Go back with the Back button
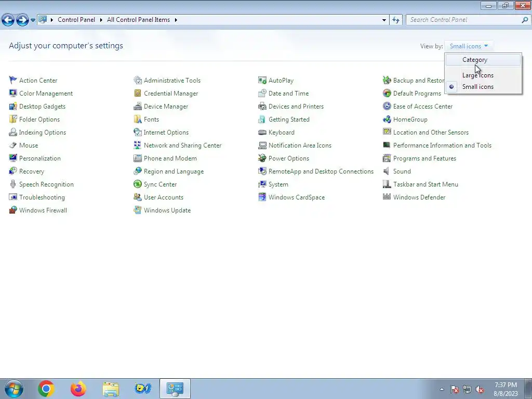The image size is (532, 399). 8,20
